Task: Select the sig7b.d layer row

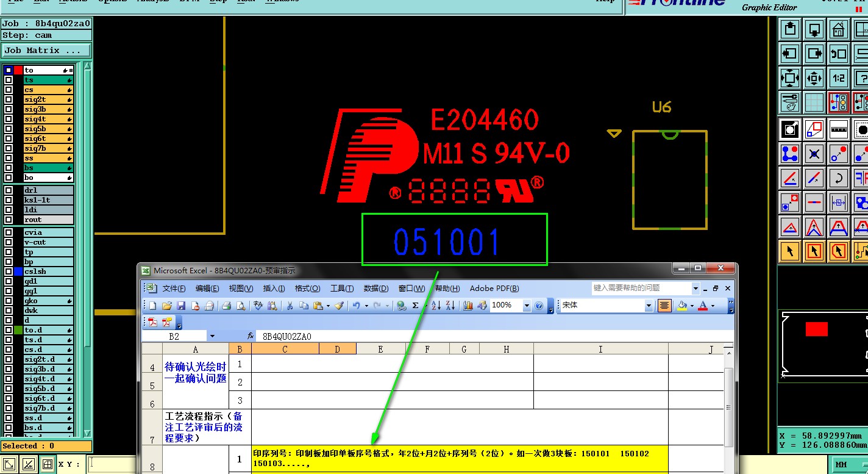Action: pyautogui.click(x=48, y=408)
